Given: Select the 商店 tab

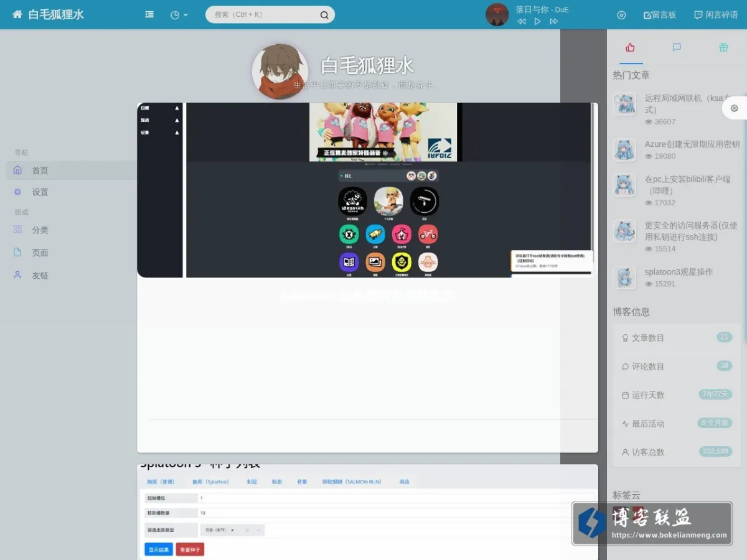Looking at the screenshot, I should (x=405, y=482).
